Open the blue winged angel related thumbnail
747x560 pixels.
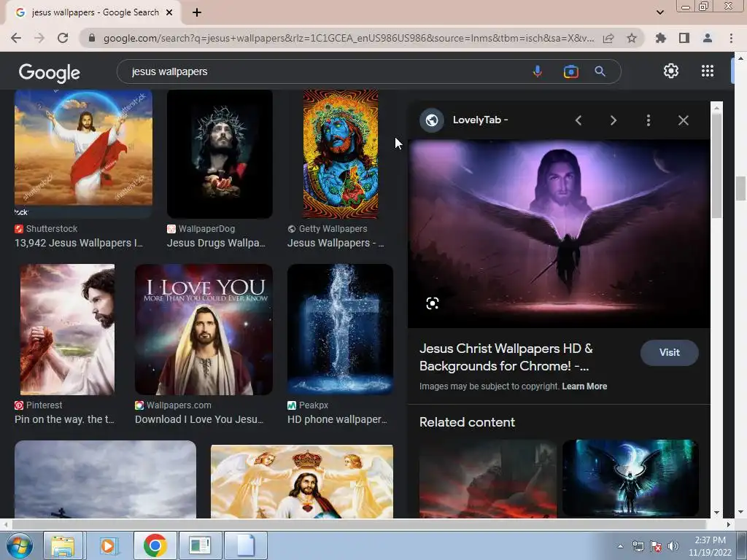click(x=630, y=478)
